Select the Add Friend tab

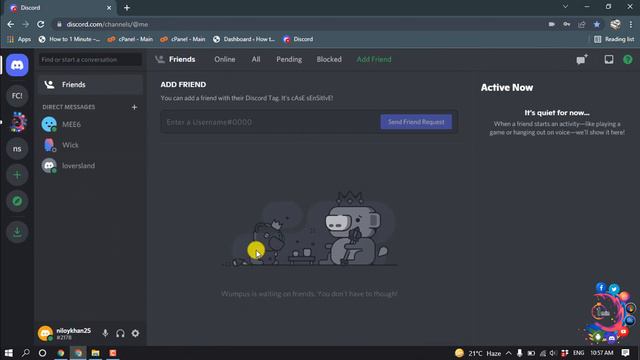pyautogui.click(x=374, y=60)
